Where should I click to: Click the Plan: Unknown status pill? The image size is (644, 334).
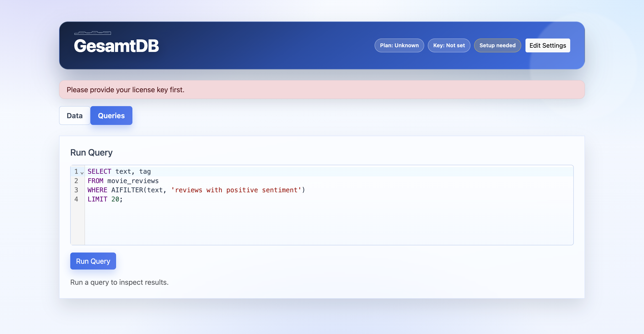coord(399,45)
